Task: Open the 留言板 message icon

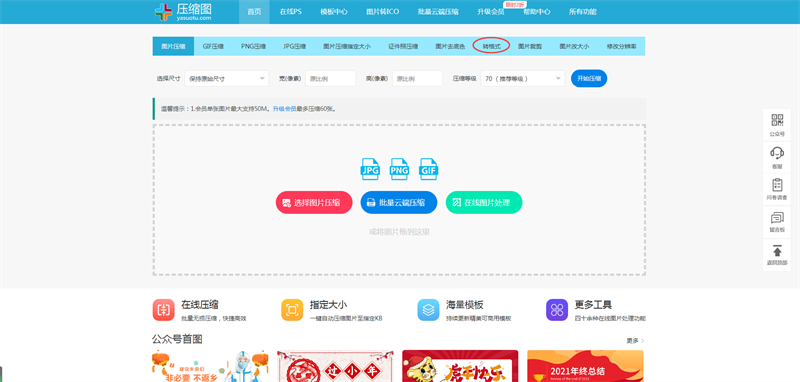Action: tap(777, 218)
